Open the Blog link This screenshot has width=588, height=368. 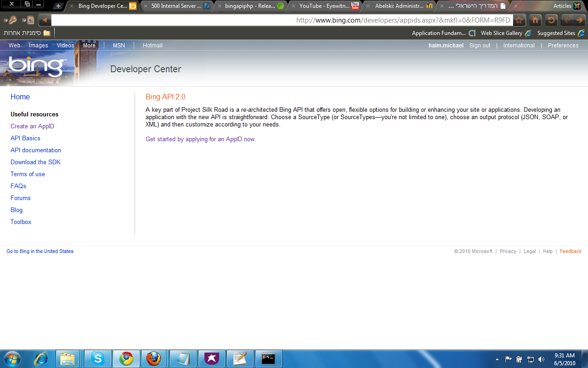(x=17, y=210)
